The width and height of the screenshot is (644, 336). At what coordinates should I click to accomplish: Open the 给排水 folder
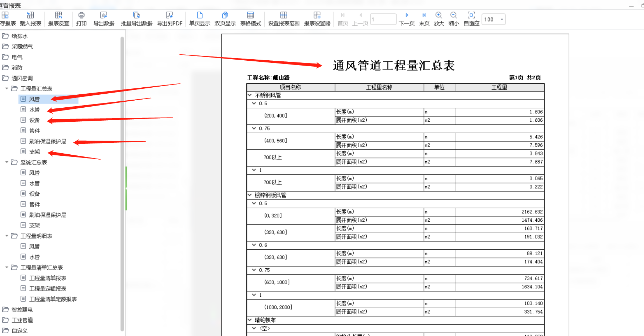(x=15, y=36)
